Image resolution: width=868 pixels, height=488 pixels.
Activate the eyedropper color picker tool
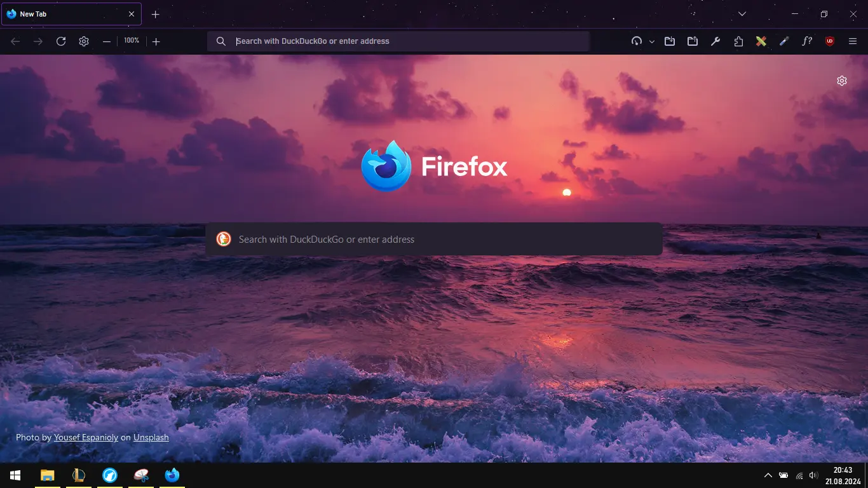tap(784, 41)
